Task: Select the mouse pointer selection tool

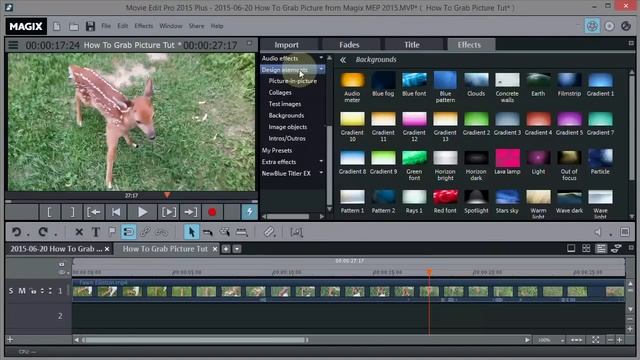Action: point(191,232)
